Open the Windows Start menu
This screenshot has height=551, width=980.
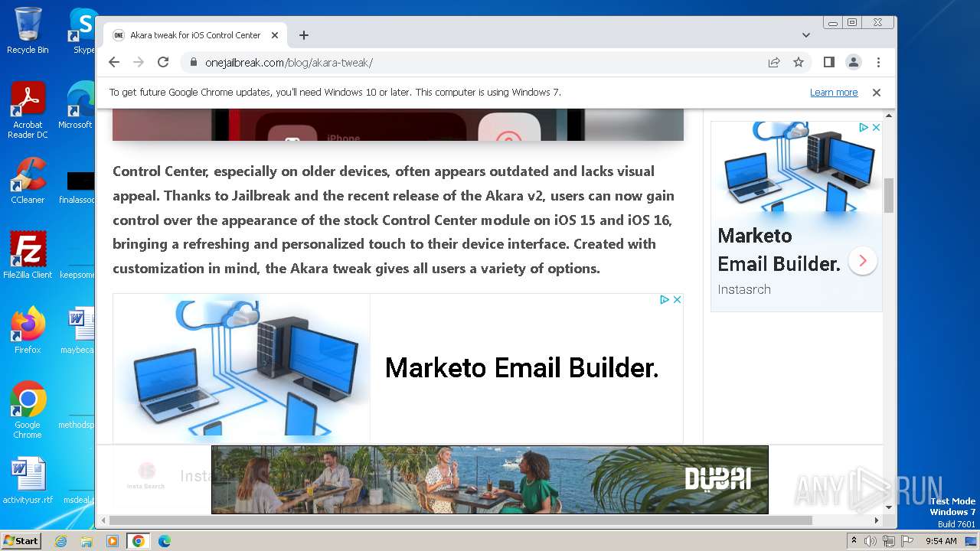pos(21,541)
